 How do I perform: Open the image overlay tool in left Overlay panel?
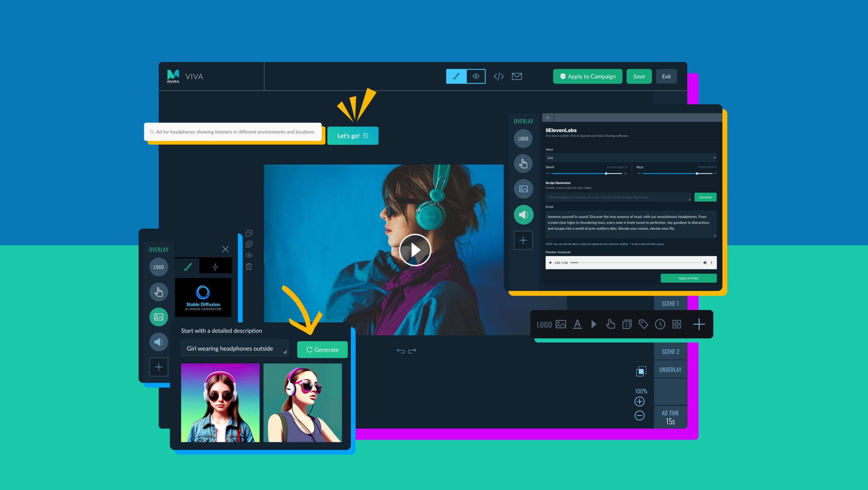159,317
